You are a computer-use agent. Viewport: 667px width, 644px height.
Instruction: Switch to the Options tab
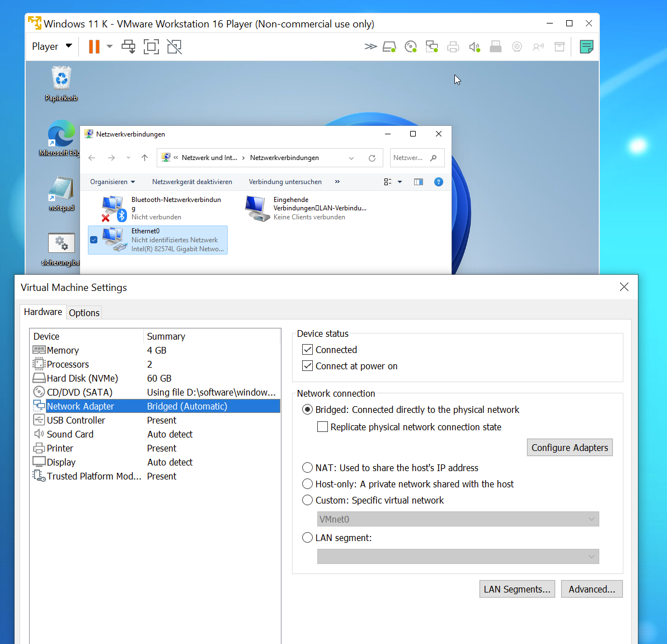coord(84,313)
